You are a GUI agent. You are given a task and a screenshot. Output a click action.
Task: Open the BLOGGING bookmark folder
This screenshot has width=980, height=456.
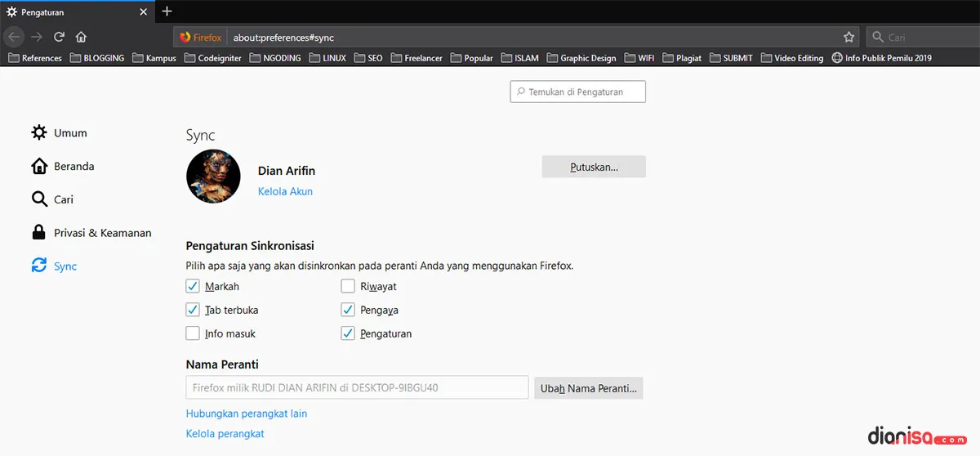97,58
